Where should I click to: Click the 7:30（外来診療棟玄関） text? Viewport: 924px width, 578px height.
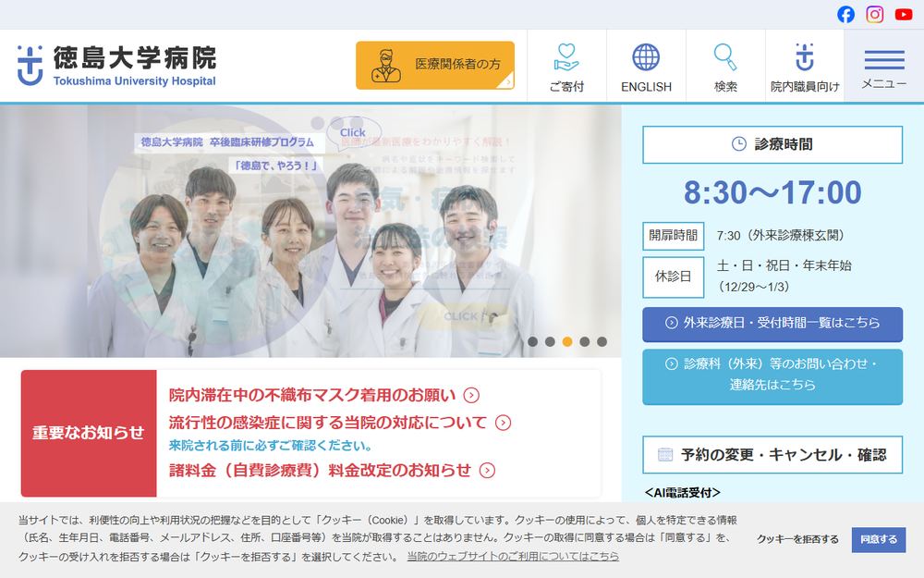tap(784, 235)
